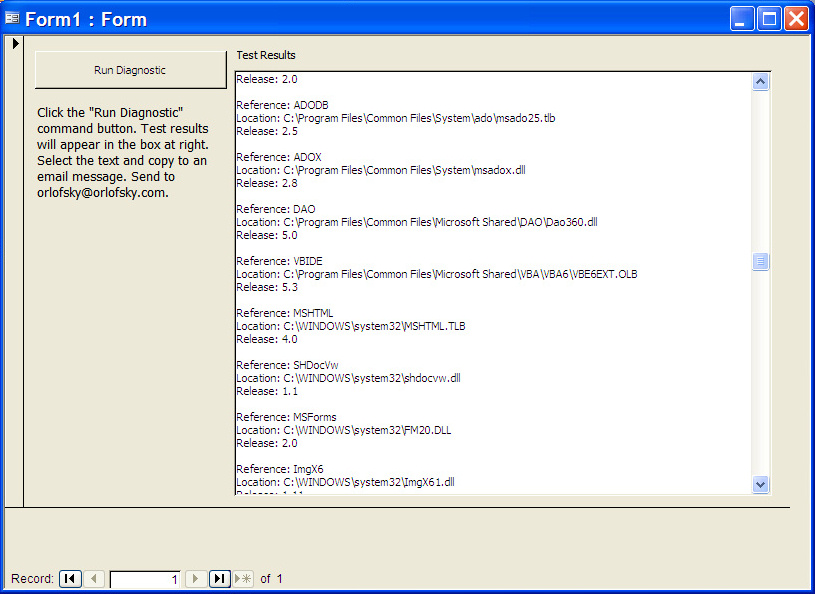Close the Form1 window
815x594 pixels.
pyautogui.click(x=796, y=19)
